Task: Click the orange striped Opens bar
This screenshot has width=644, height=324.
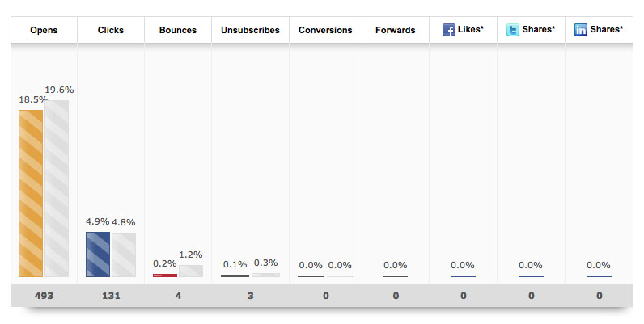Action: [x=31, y=193]
